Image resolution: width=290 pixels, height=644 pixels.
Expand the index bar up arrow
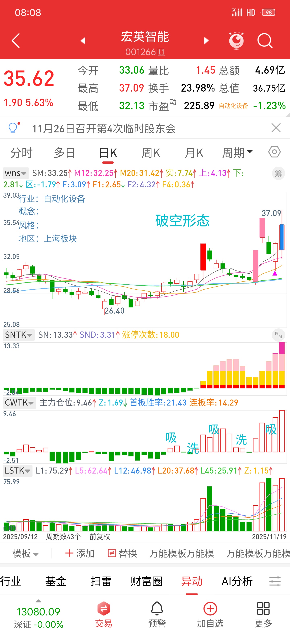coord(38,601)
